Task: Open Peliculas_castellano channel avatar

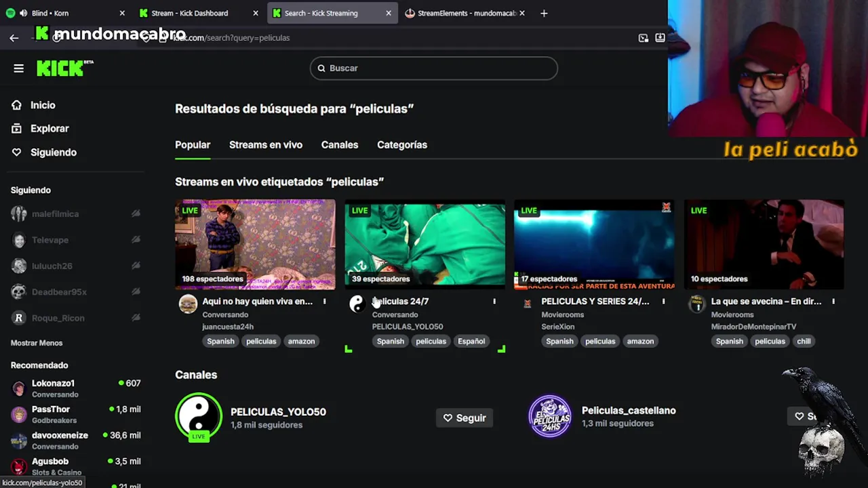Action: pyautogui.click(x=550, y=416)
